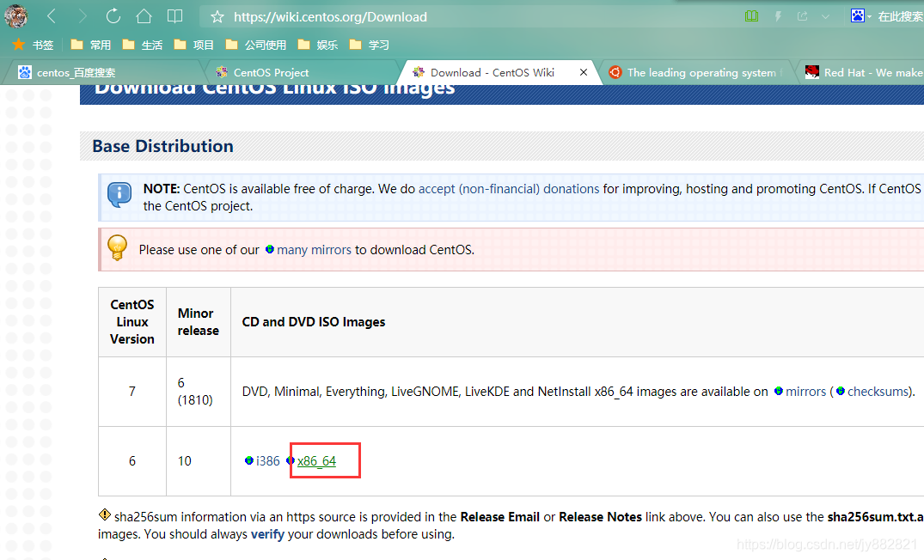Open the 生活 bookmarks folder
This screenshot has height=560, width=924.
click(142, 45)
